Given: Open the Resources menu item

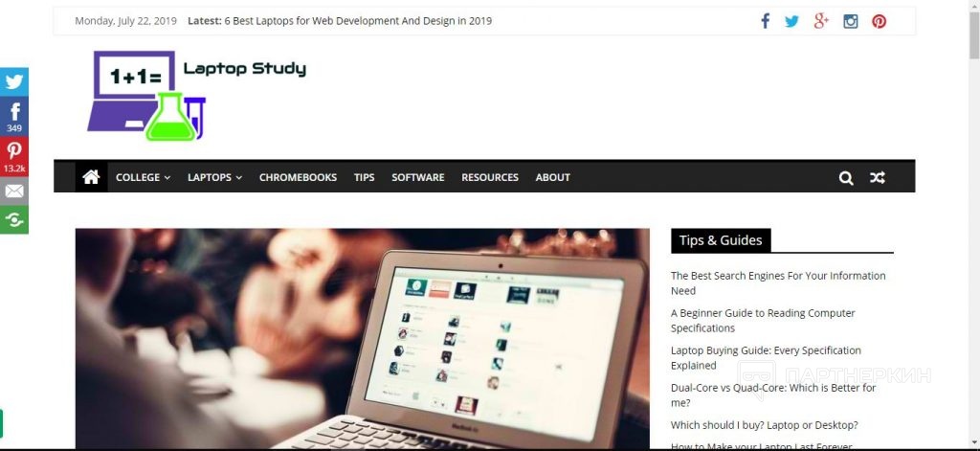Looking at the screenshot, I should pos(490,178).
